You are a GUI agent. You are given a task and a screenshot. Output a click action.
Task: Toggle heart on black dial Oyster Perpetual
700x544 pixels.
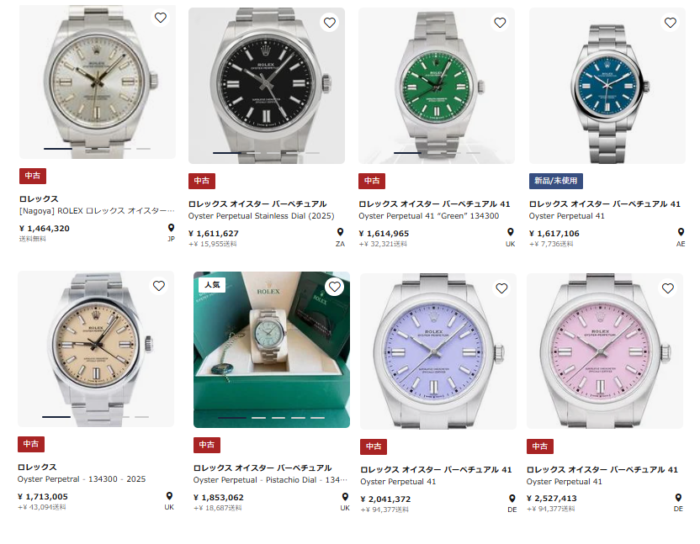pyautogui.click(x=329, y=22)
